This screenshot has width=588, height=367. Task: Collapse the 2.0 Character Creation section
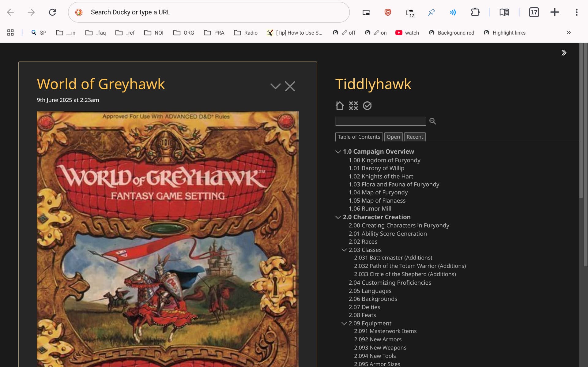(338, 217)
